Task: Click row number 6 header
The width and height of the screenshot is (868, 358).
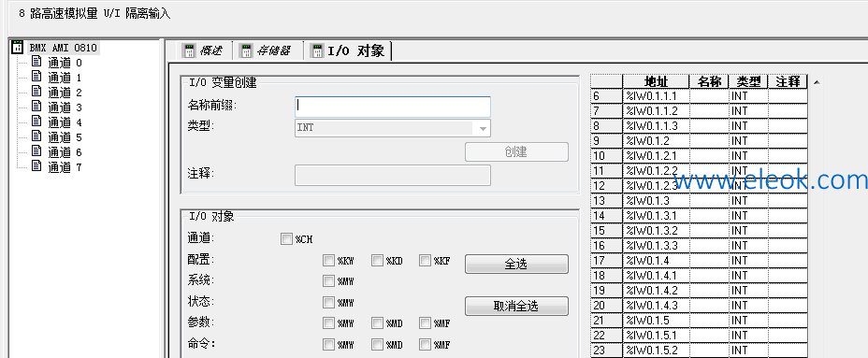Action: 607,96
